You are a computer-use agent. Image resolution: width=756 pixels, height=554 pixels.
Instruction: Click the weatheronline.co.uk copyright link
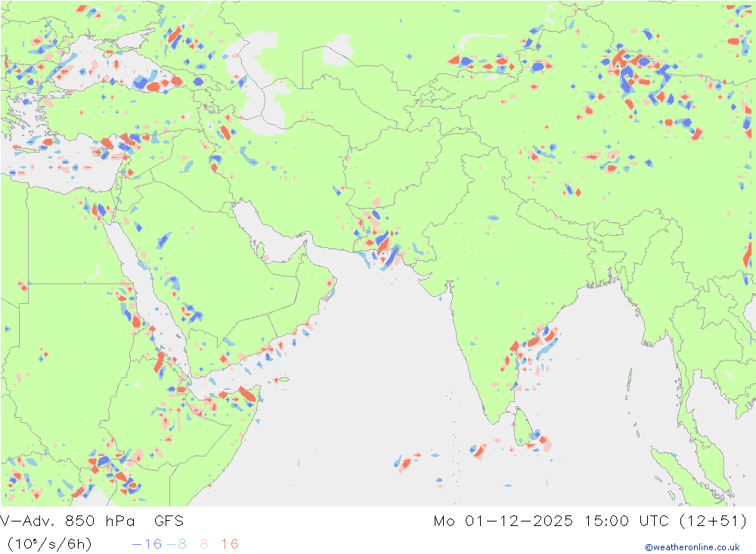[x=692, y=547]
